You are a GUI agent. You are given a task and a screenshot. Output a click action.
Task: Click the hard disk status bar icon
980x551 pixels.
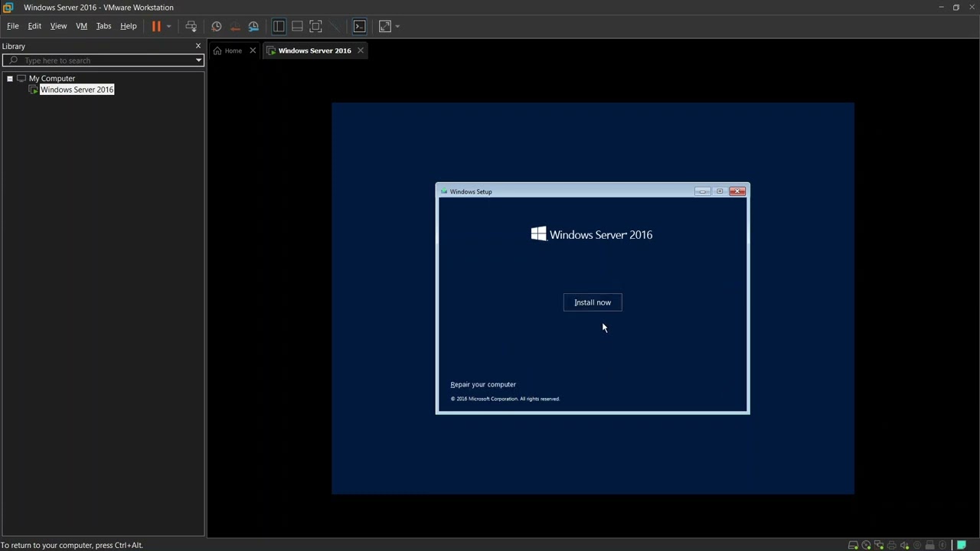click(853, 545)
